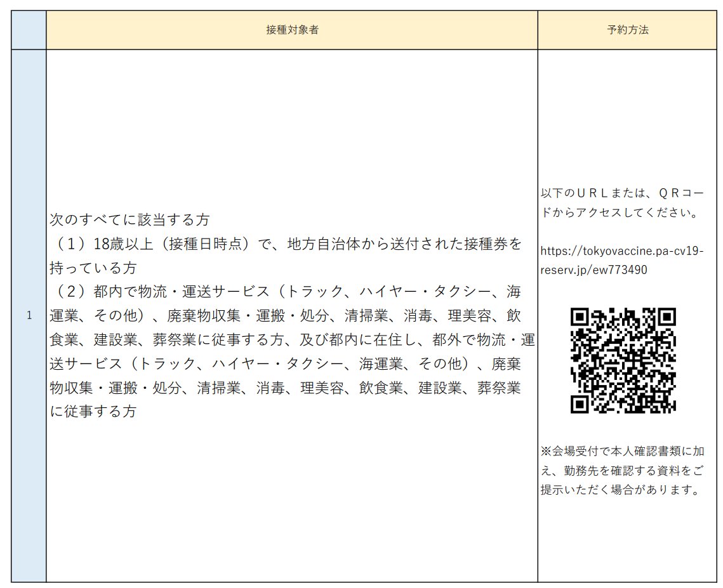Click the final line に従事する方
This screenshot has width=723, height=588.
tap(93, 411)
